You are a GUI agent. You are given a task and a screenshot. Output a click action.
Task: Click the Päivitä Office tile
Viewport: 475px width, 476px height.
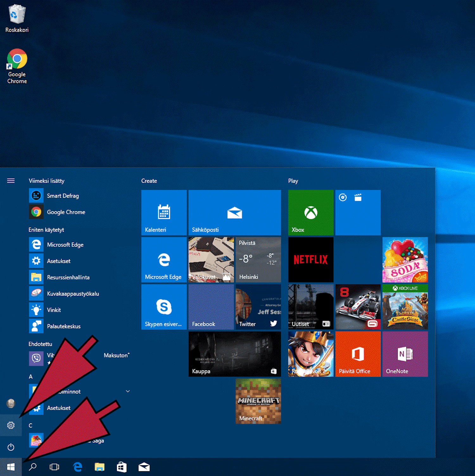358,354
